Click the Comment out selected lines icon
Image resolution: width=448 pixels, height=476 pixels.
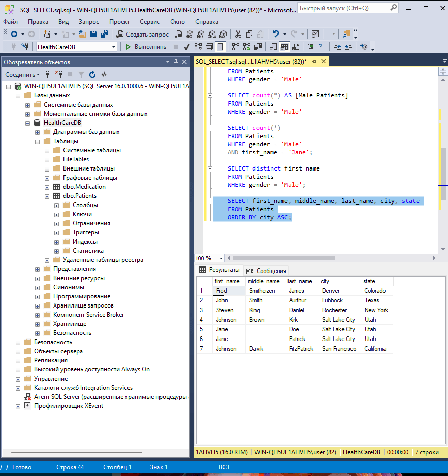tap(311, 47)
